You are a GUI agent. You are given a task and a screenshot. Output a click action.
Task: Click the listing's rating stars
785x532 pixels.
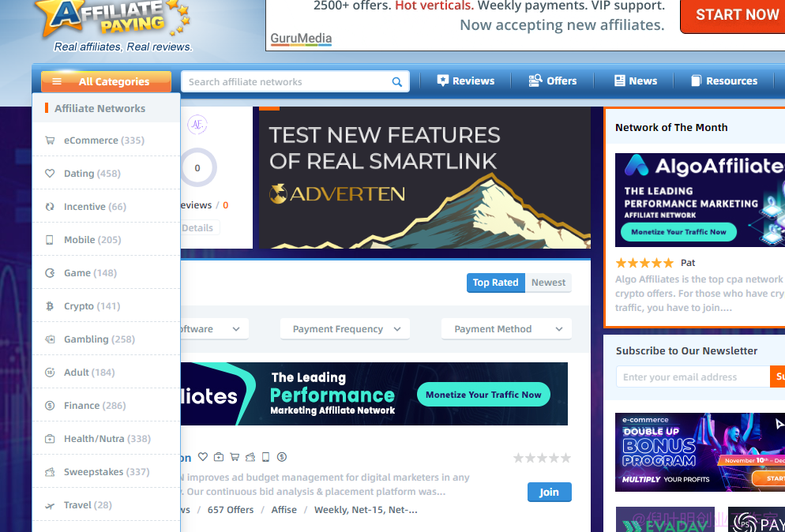(x=542, y=458)
